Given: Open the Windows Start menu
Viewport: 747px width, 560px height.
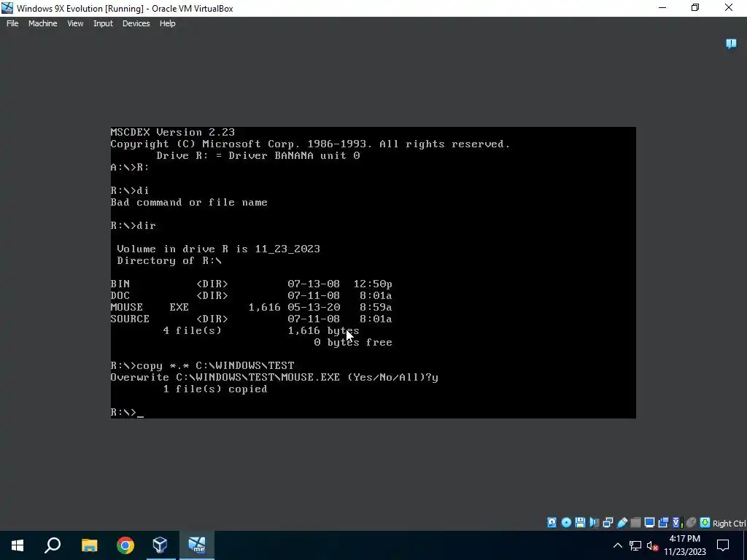Looking at the screenshot, I should (18, 545).
